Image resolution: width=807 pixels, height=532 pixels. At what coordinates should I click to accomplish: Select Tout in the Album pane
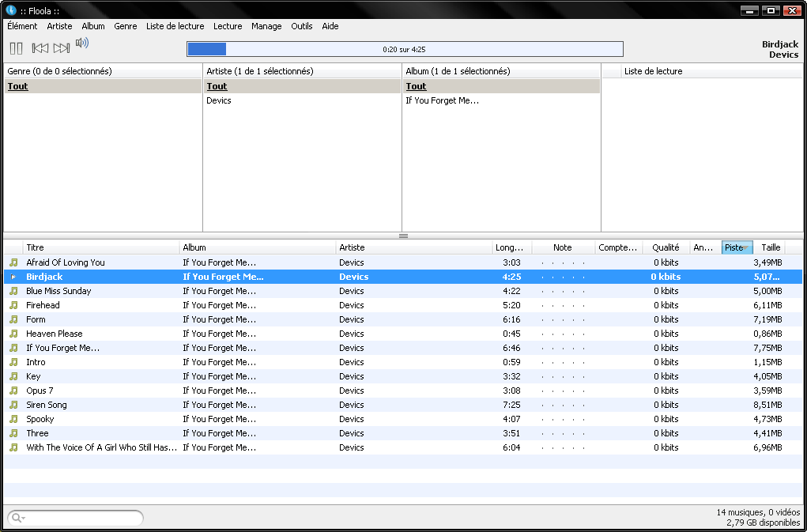501,86
